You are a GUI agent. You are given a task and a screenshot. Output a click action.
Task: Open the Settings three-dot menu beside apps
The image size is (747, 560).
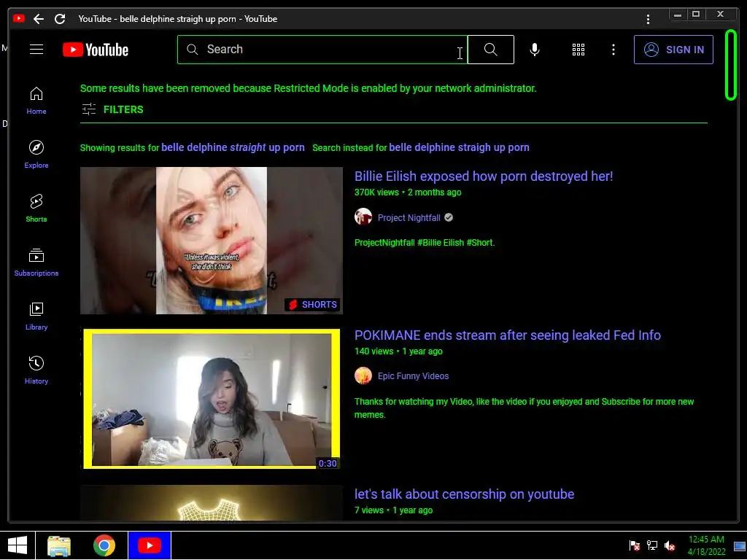click(x=613, y=50)
